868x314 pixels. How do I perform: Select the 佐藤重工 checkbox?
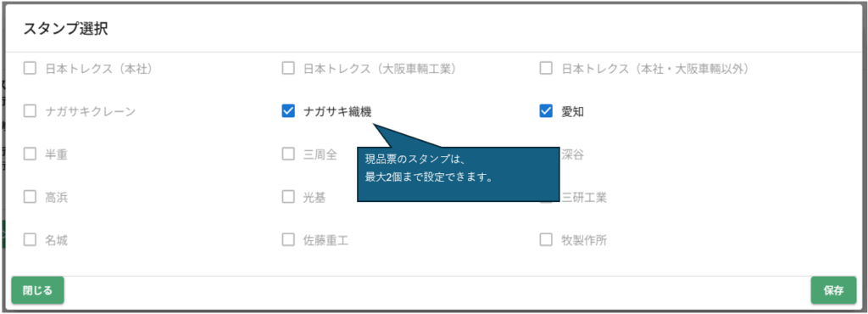point(288,240)
